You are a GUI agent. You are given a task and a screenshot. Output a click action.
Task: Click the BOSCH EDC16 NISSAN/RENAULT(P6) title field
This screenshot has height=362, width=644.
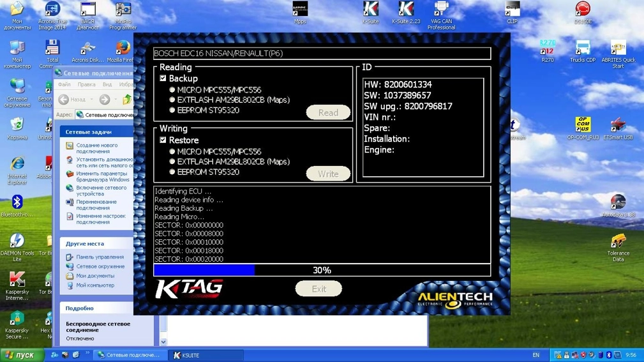pos(322,54)
